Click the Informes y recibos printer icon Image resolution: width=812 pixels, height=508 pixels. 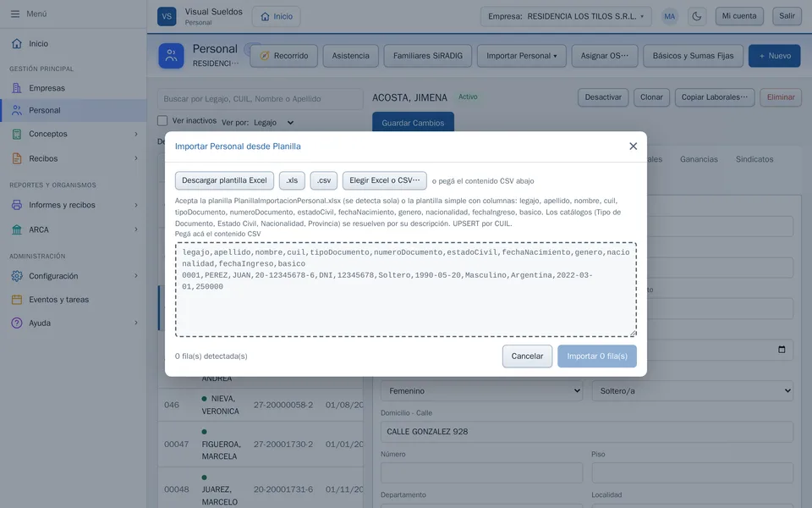point(17,205)
